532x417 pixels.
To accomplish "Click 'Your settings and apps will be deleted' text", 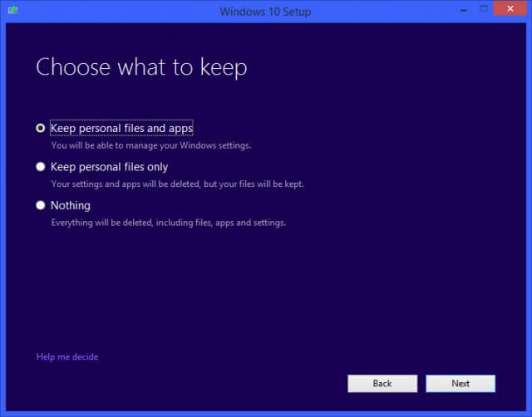I will tap(177, 184).
